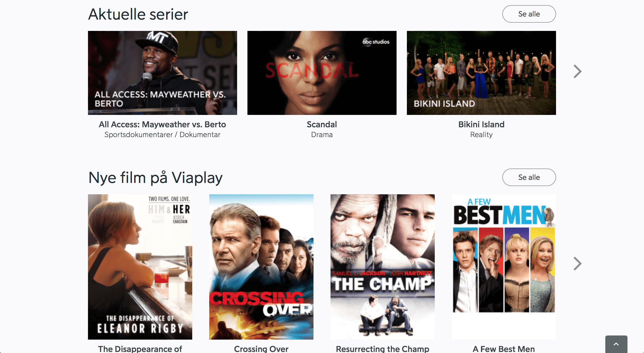Click the next arrow in Nye film carousel

click(x=577, y=264)
